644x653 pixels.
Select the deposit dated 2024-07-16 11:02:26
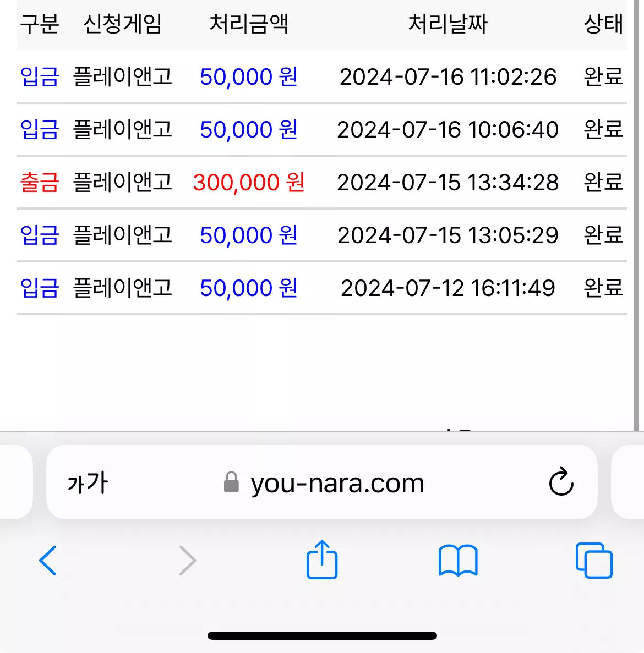coord(322,76)
